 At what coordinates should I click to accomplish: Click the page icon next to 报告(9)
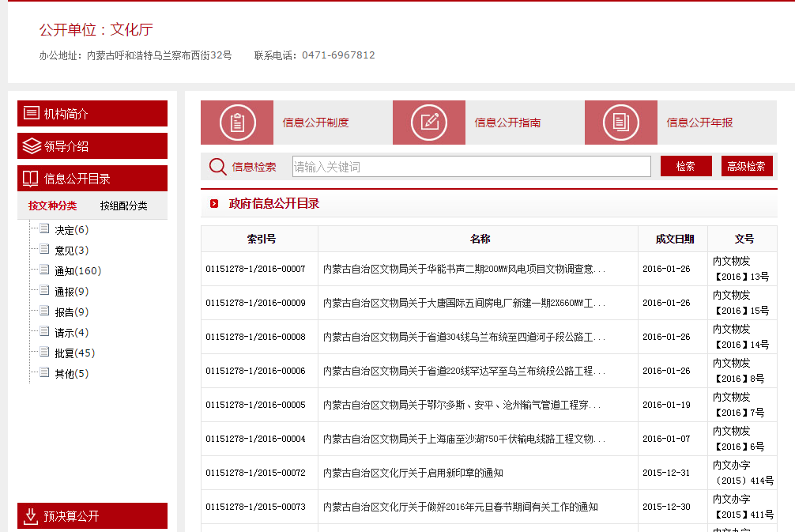44,311
